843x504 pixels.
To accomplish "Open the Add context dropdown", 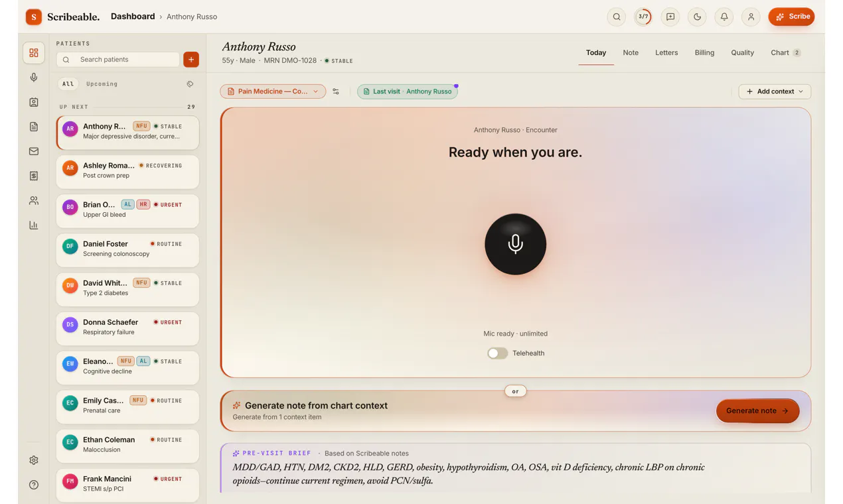I will (x=775, y=92).
